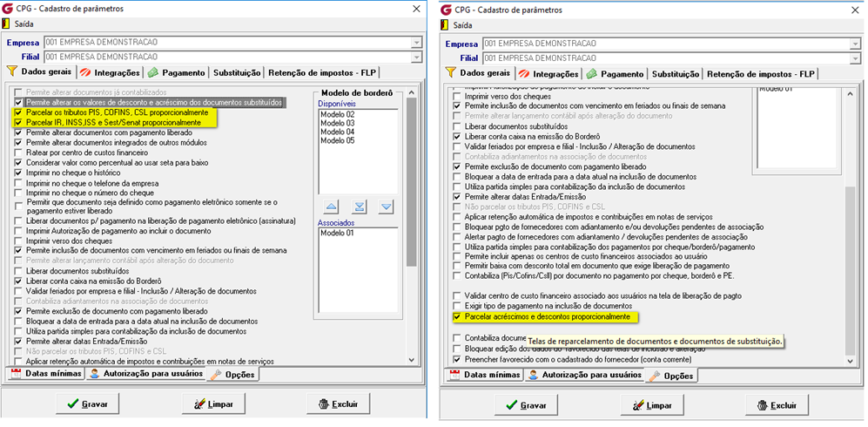Screen dimensions: 868x427
Task: Toggle Parcelar IR, INSS, ISS e Sest/Senat proporcionalmente
Action: tap(19, 122)
